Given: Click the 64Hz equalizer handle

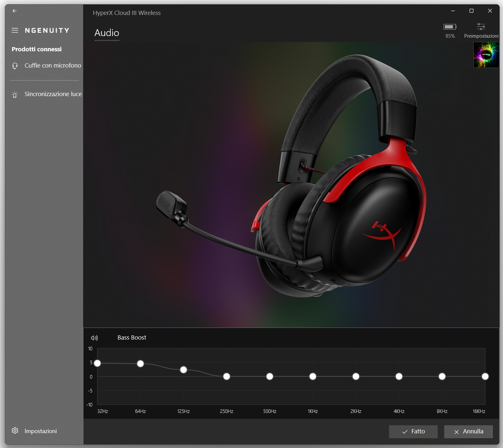Looking at the screenshot, I should coord(140,364).
